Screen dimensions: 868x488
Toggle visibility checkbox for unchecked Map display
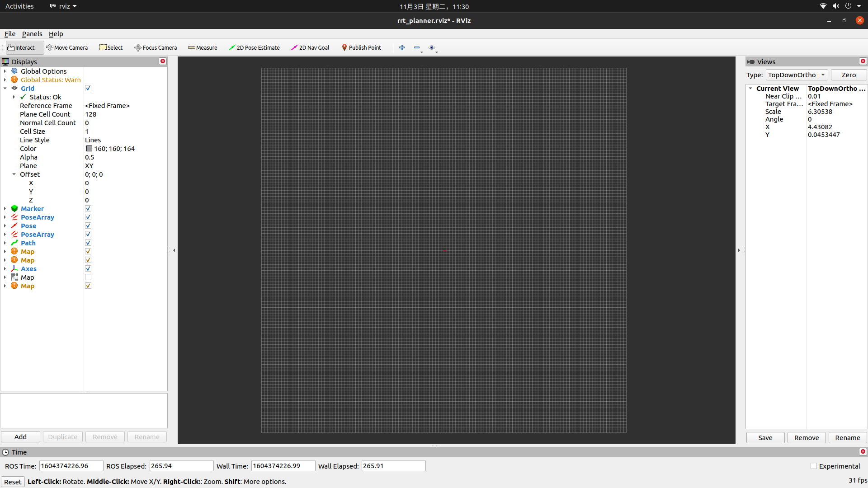click(x=88, y=277)
